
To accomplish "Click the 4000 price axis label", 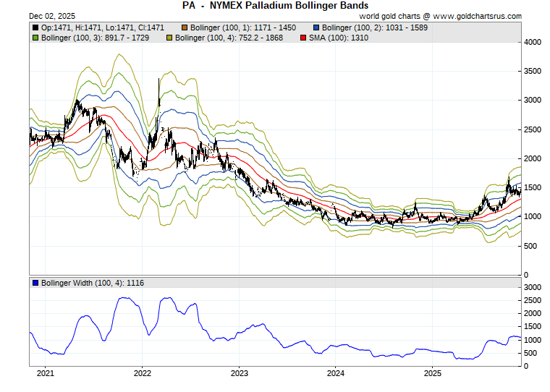I will tap(533, 42).
